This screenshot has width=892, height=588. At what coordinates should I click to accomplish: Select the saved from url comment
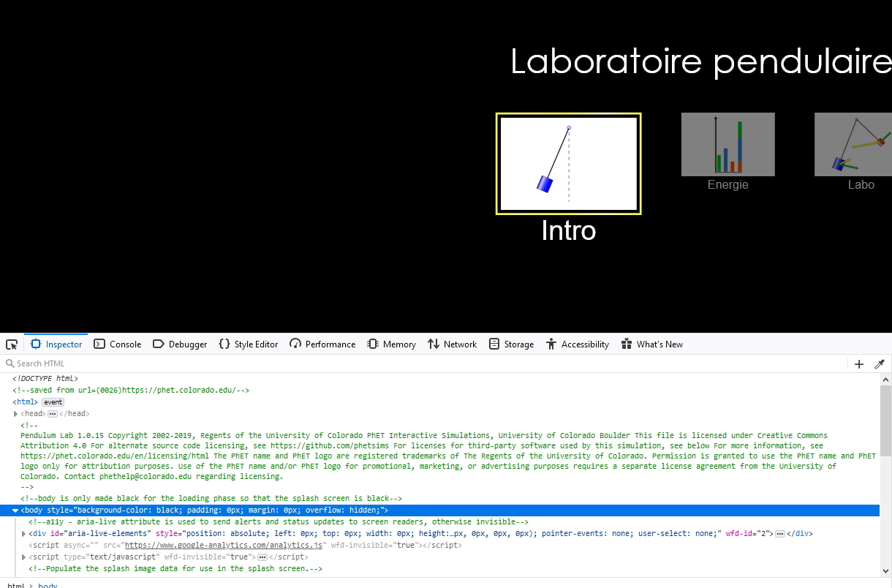point(131,391)
